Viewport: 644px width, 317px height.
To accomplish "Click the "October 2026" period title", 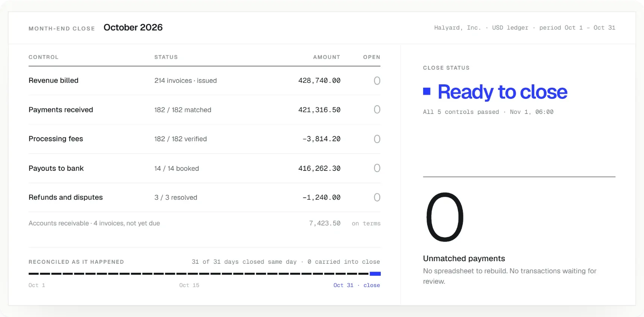I will 133,27.
